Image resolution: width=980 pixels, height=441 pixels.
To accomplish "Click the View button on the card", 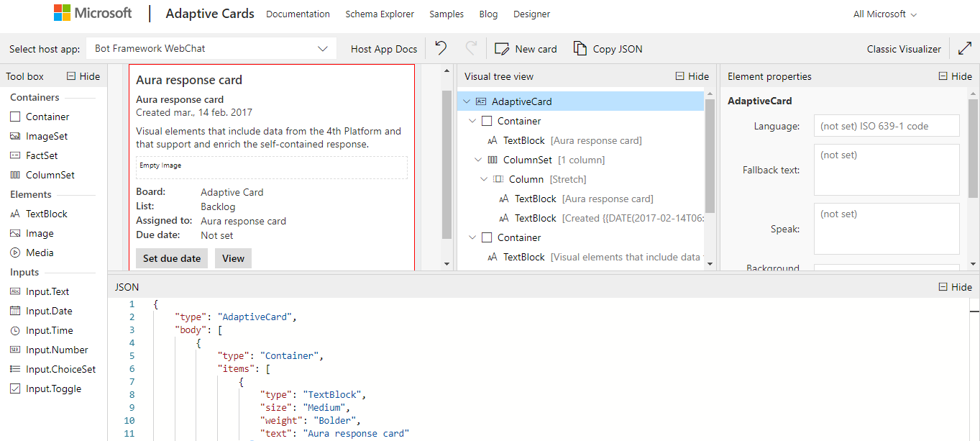I will [x=233, y=258].
